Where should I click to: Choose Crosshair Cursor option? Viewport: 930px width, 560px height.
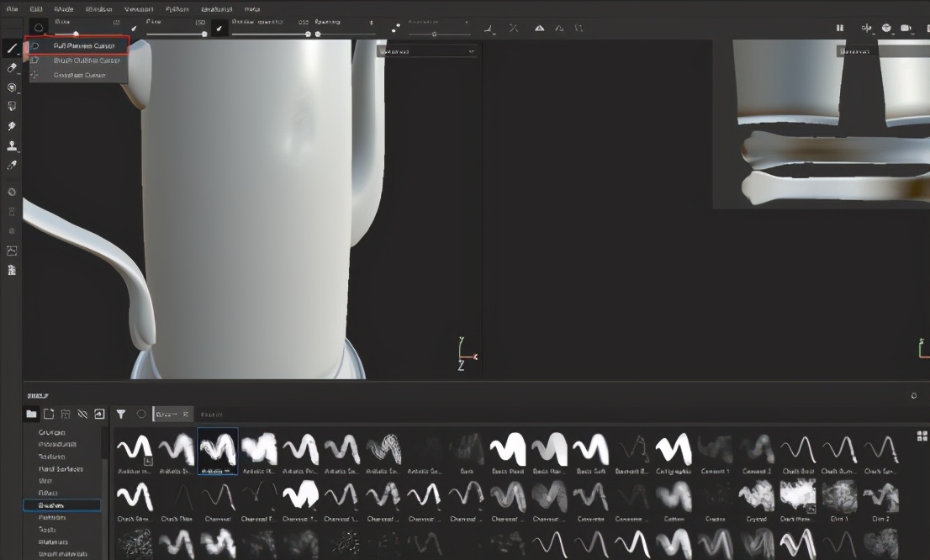(77, 75)
